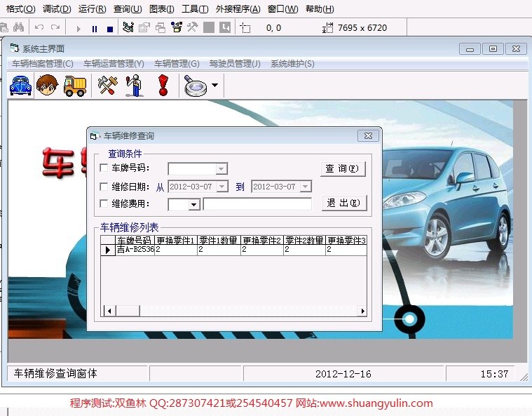Open the object browser toolbar icon
The height and width of the screenshot is (416, 532).
[177, 27]
